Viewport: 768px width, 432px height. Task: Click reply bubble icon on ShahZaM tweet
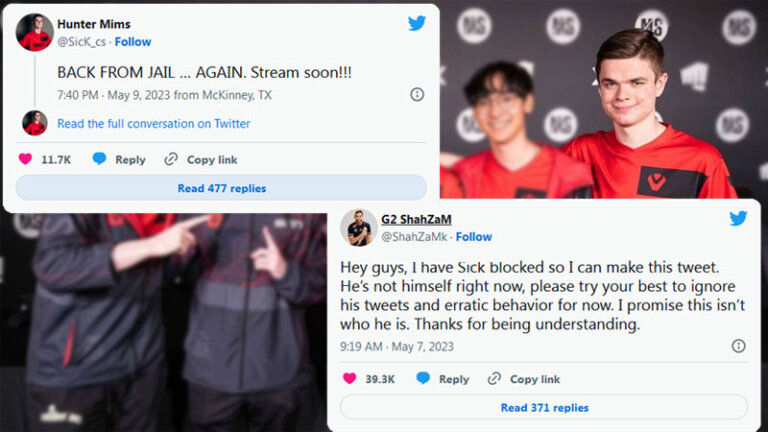(x=423, y=378)
